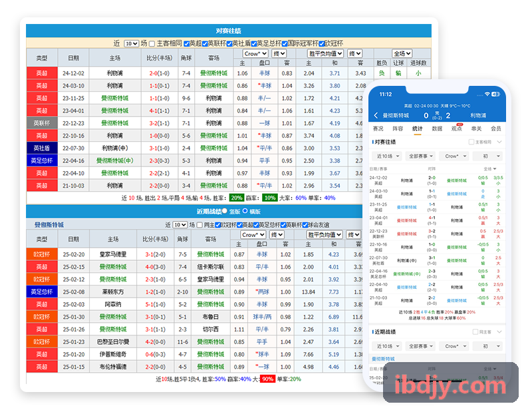
Task: Open Crow* dropdown in desktop 近期战绩 header
Action: (x=253, y=235)
